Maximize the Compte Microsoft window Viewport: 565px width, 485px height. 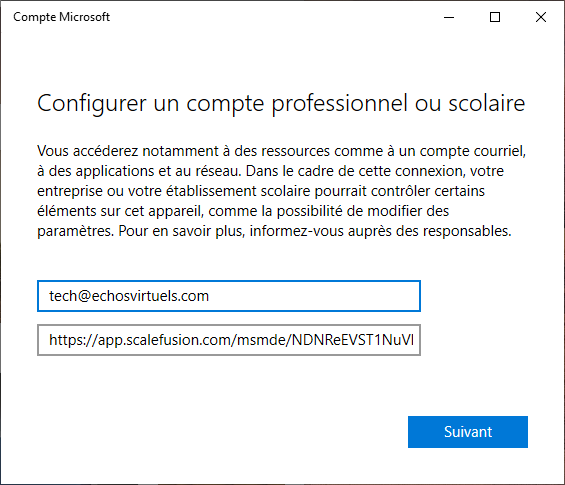[495, 17]
